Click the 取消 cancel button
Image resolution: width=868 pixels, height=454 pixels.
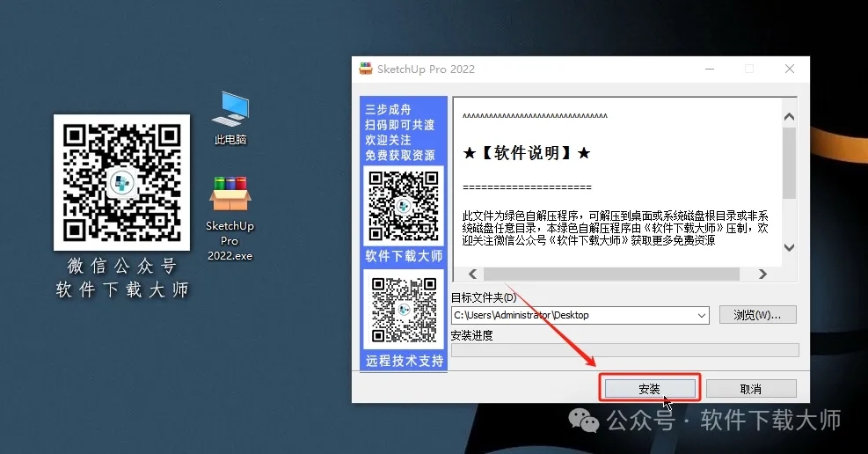[x=751, y=389]
